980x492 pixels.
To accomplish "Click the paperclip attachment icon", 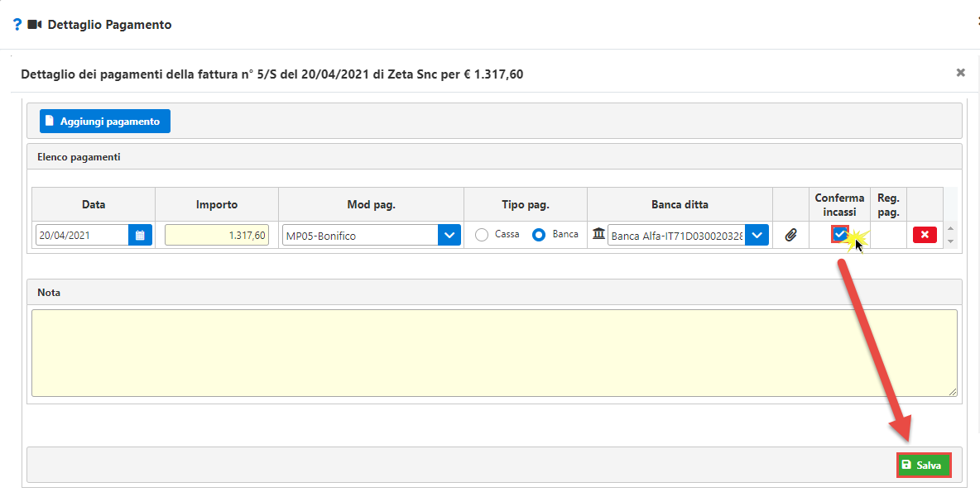I will click(790, 236).
